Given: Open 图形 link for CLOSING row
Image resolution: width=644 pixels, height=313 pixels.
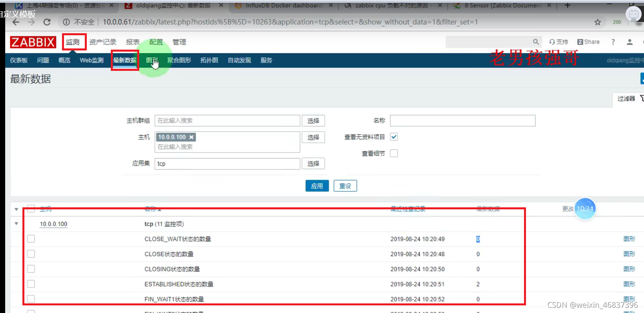Looking at the screenshot, I should point(629,269).
